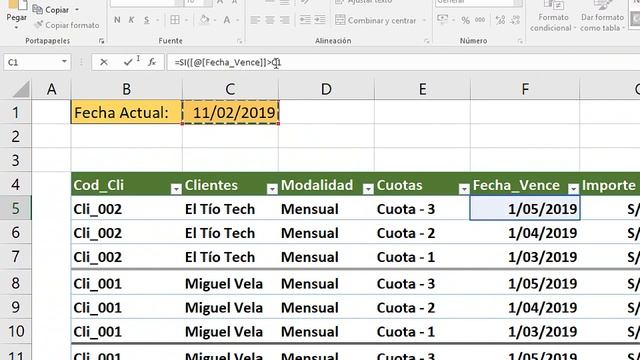
Task: Click inside the formula bar
Action: click(403, 62)
